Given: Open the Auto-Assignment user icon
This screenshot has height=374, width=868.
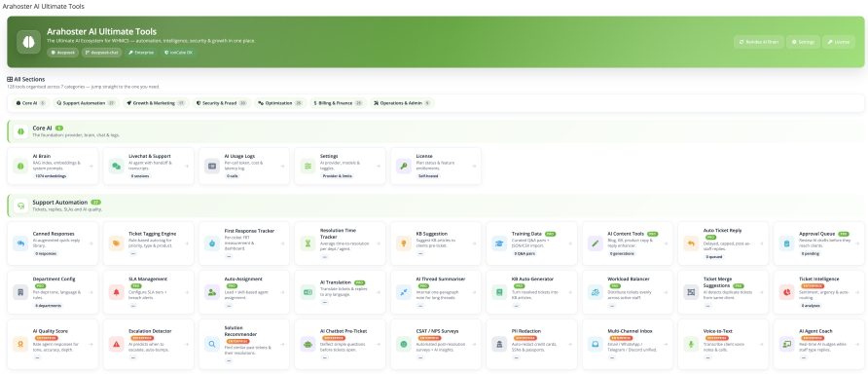Looking at the screenshot, I should coord(212,292).
